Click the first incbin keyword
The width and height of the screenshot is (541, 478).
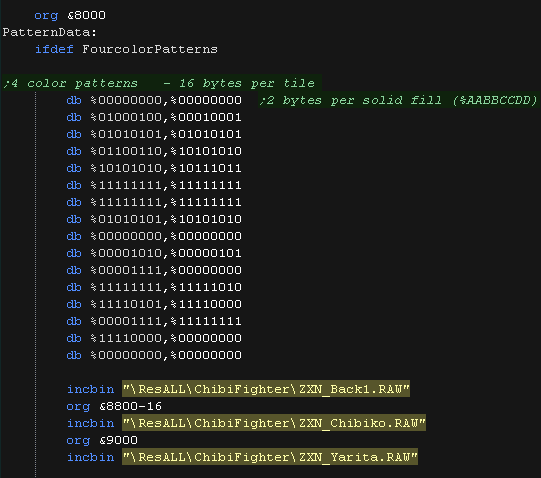[90, 389]
